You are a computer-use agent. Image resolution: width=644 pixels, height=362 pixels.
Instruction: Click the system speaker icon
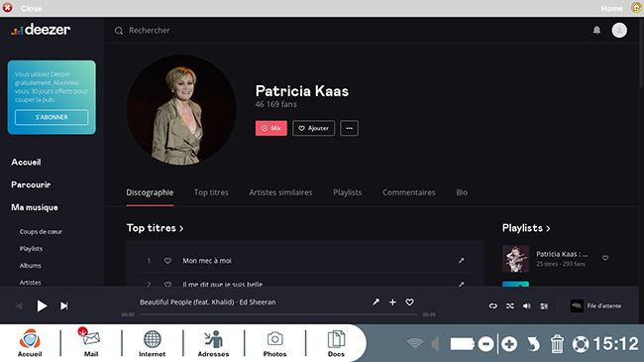tap(435, 344)
